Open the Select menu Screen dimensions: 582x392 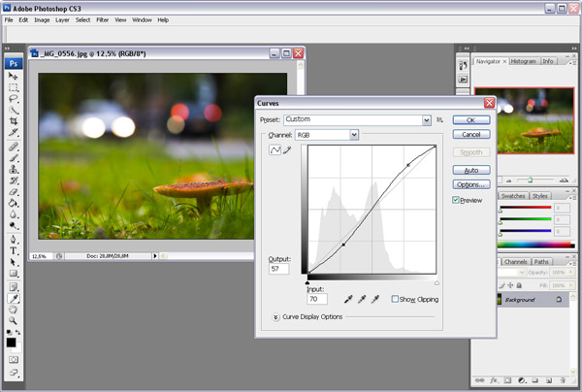(82, 20)
